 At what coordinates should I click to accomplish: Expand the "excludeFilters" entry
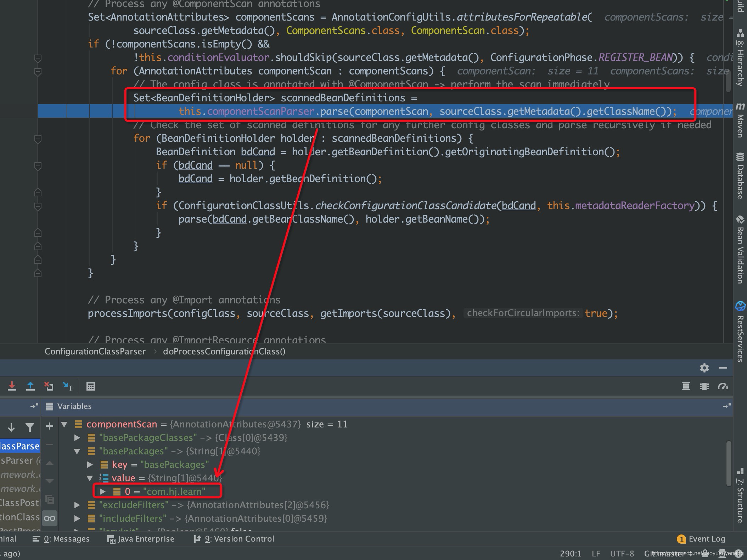[x=77, y=505]
